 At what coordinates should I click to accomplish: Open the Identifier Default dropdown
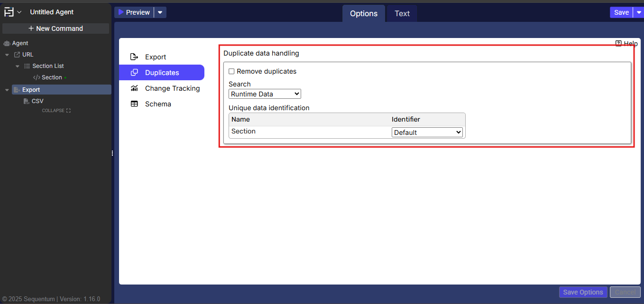(x=427, y=133)
